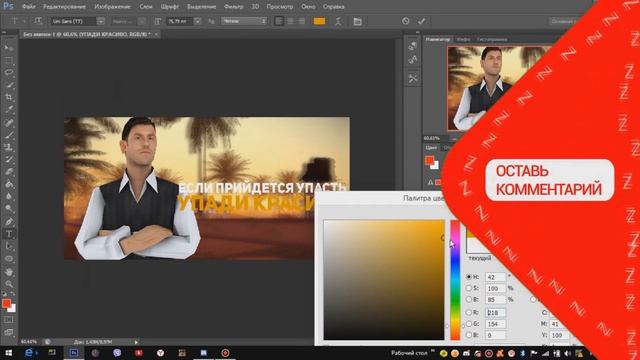This screenshot has width=640, height=360.
Task: Click the hue spectrum slider in color picker
Action: pyautogui.click(x=455, y=280)
